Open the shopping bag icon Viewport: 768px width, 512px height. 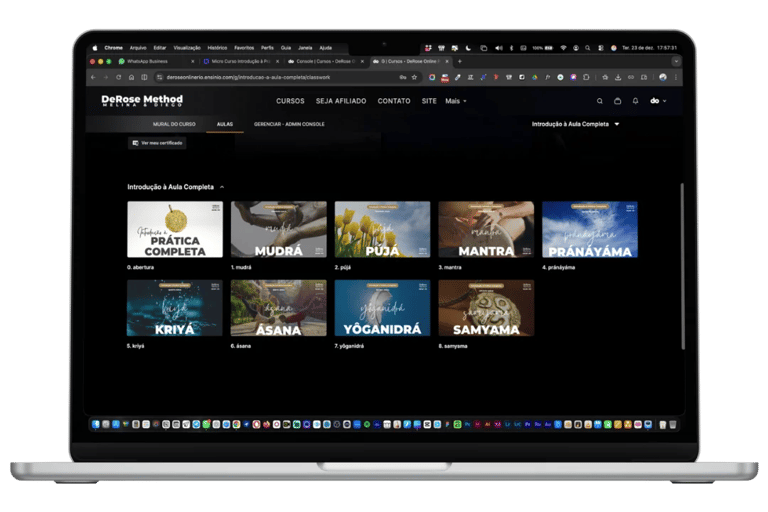point(618,101)
